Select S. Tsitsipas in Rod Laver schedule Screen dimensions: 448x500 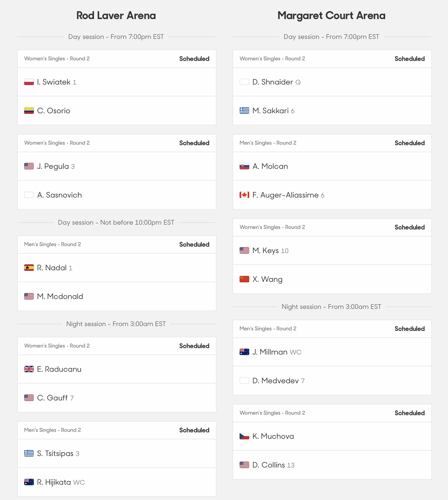click(117, 453)
